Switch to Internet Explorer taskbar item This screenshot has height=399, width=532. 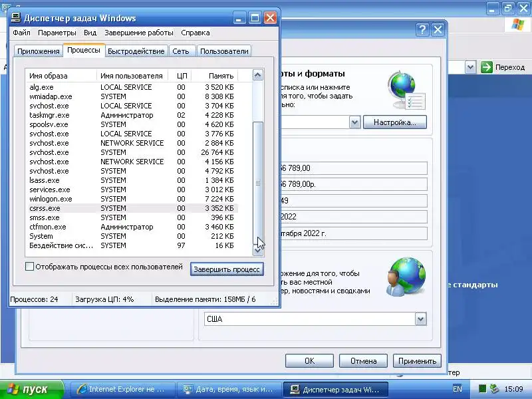(123, 390)
